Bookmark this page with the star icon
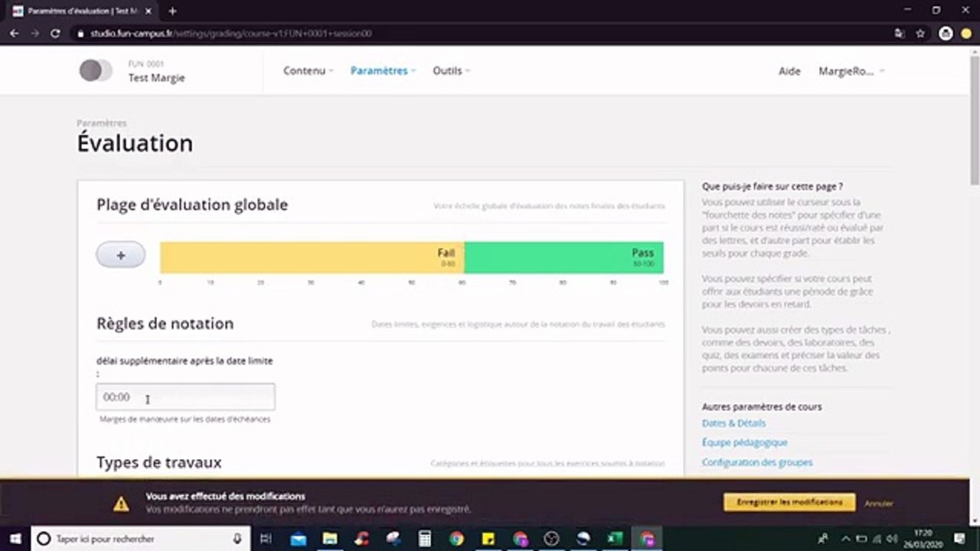980x551 pixels. coord(920,34)
